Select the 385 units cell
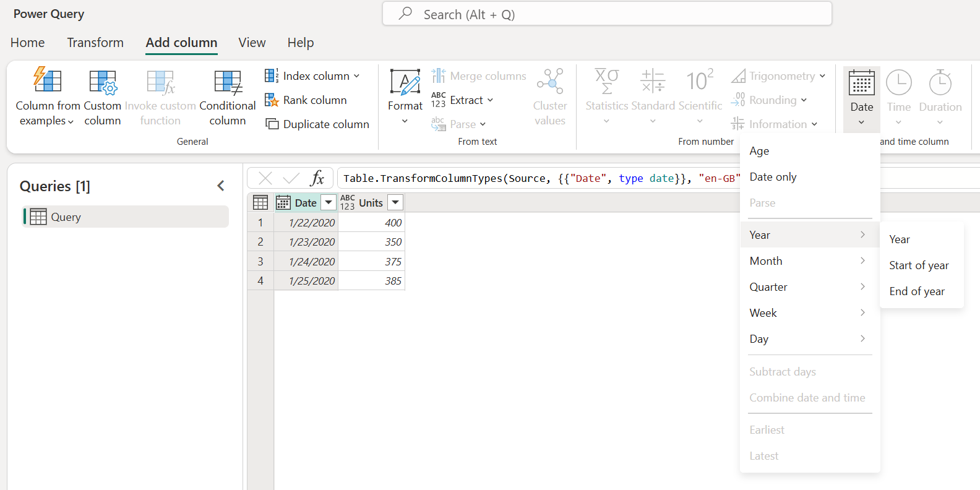Image resolution: width=980 pixels, height=490 pixels. pyautogui.click(x=371, y=281)
